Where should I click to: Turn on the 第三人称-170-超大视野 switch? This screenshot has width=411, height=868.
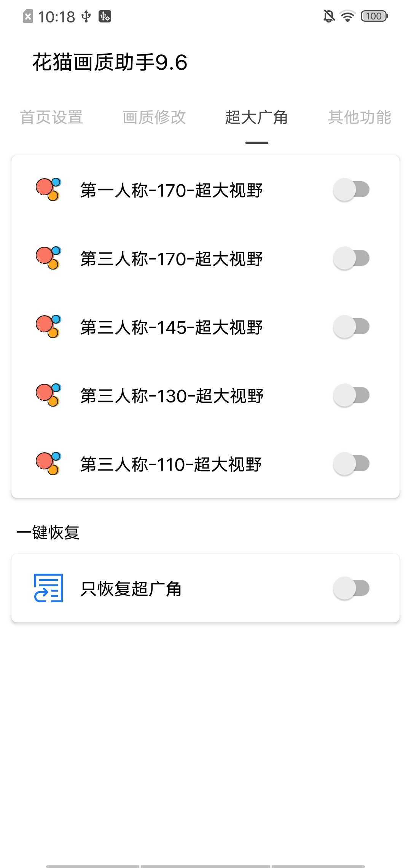[x=351, y=258]
